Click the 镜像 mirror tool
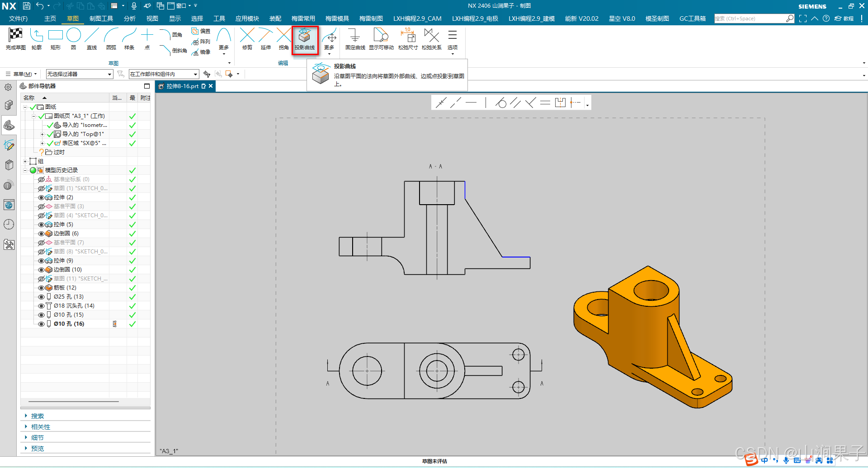 pyautogui.click(x=201, y=52)
